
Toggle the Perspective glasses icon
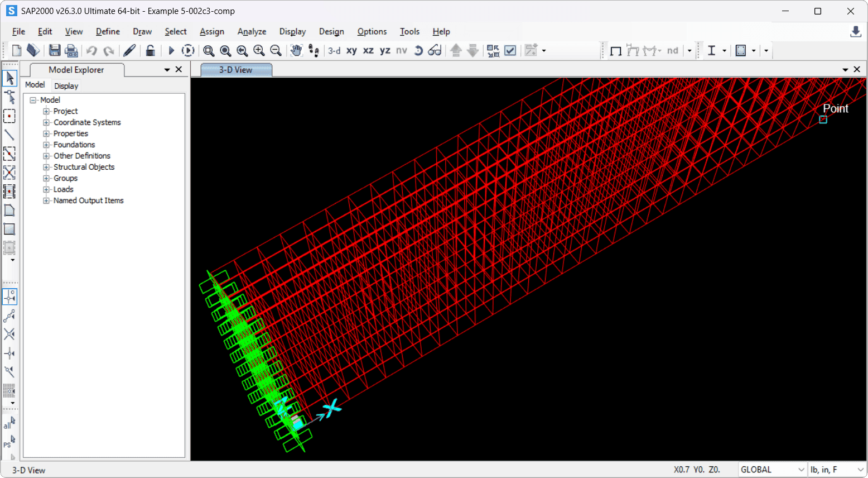click(435, 51)
